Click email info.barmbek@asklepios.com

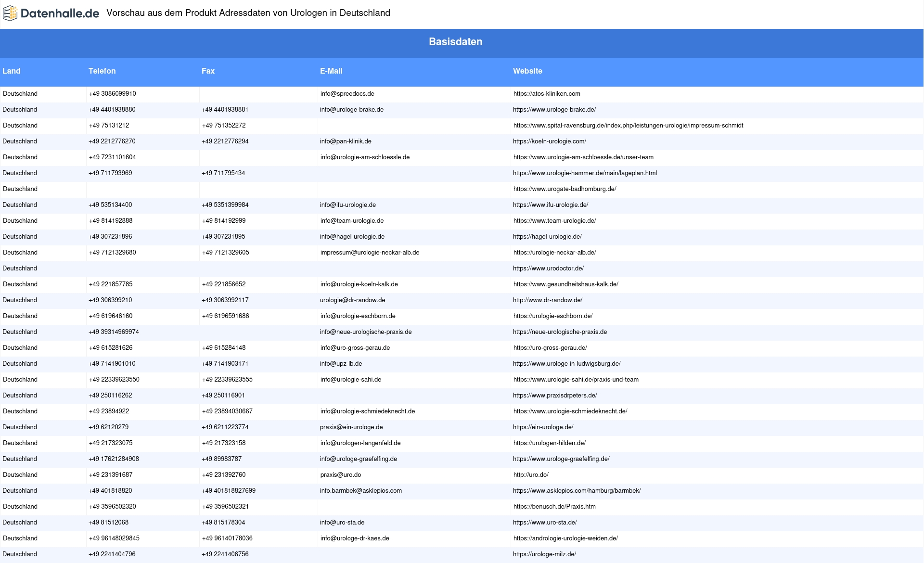click(x=361, y=491)
